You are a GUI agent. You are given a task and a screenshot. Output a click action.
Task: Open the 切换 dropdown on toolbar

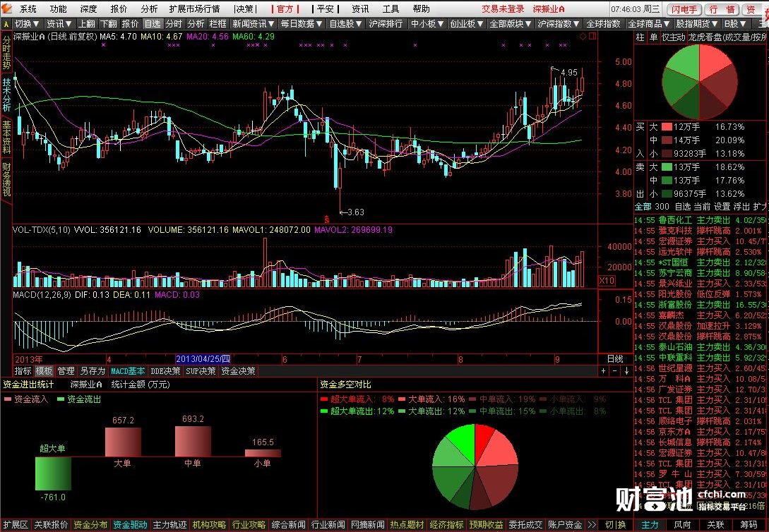pos(27,23)
